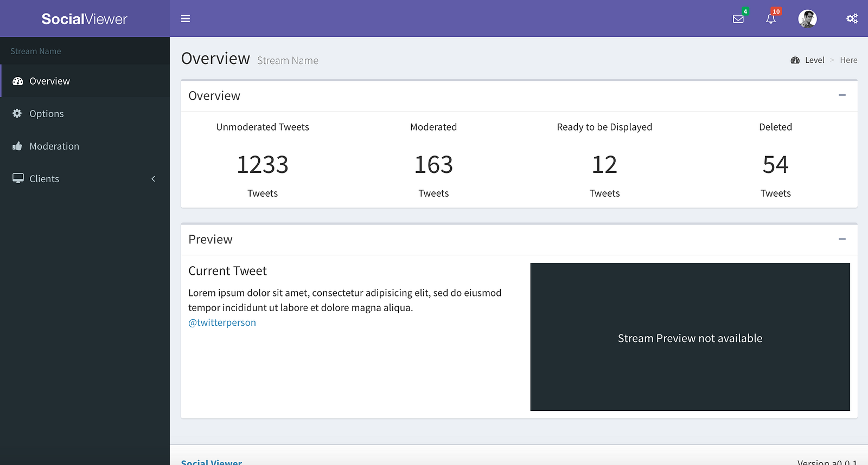868x465 pixels.
Task: Click the green messages count badge
Action: 745,11
